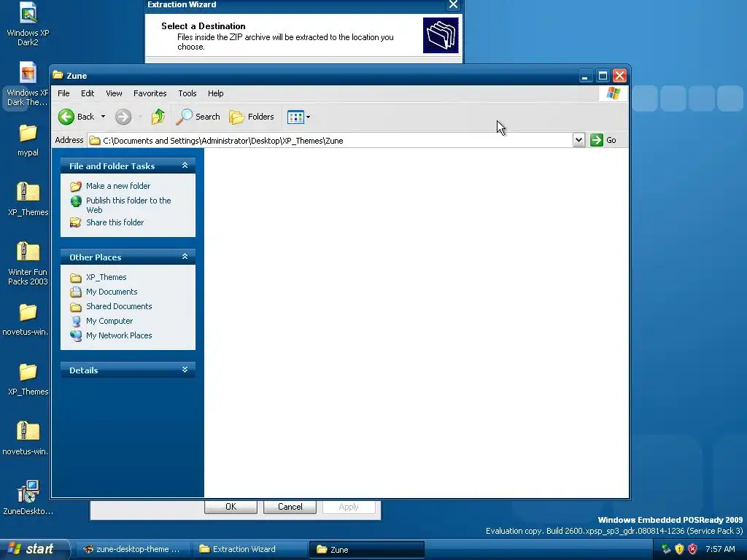This screenshot has height=560, width=747.
Task: Click the My Computer icon in sidebar
Action: [76, 321]
